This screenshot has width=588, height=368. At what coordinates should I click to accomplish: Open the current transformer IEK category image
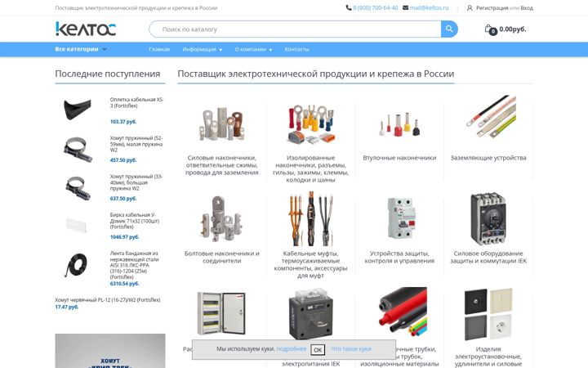[x=310, y=315]
